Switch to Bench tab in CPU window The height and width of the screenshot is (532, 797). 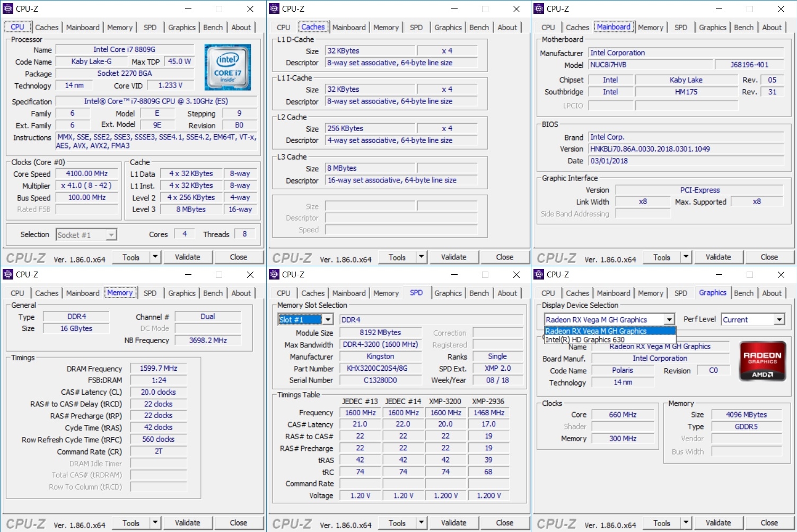pos(213,28)
